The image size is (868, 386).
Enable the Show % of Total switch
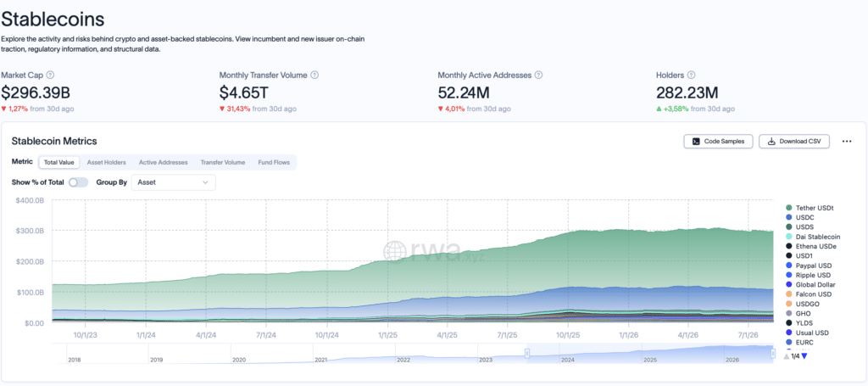point(79,182)
